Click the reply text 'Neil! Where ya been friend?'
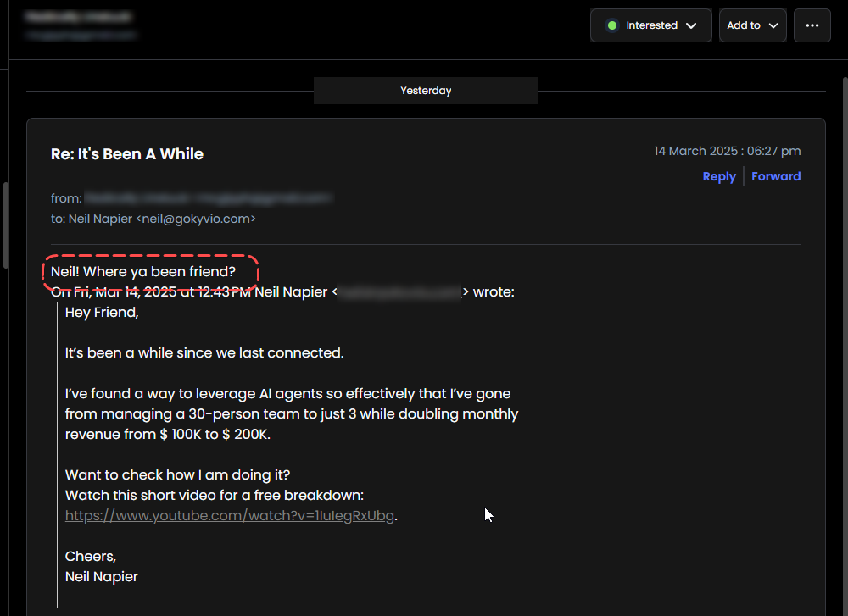The width and height of the screenshot is (848, 616). pos(143,271)
